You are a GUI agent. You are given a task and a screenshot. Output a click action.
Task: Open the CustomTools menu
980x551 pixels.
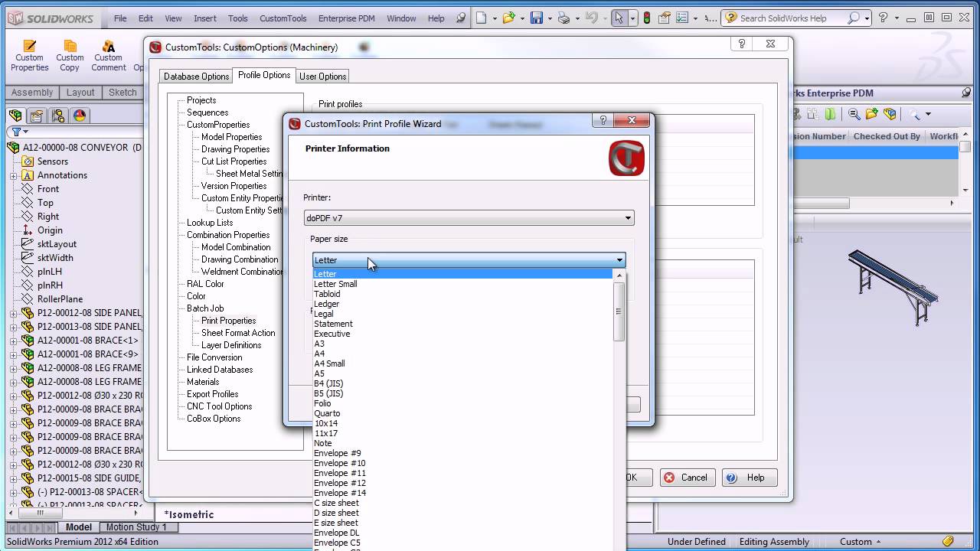[283, 18]
